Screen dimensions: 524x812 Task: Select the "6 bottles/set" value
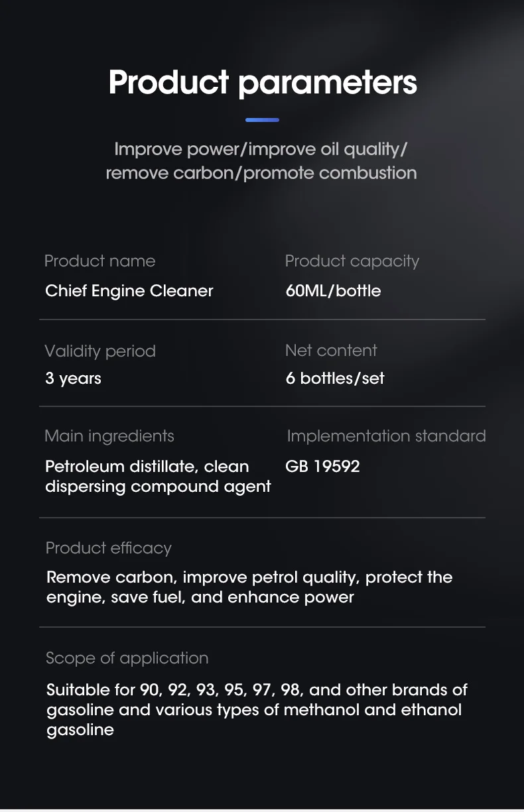point(335,378)
